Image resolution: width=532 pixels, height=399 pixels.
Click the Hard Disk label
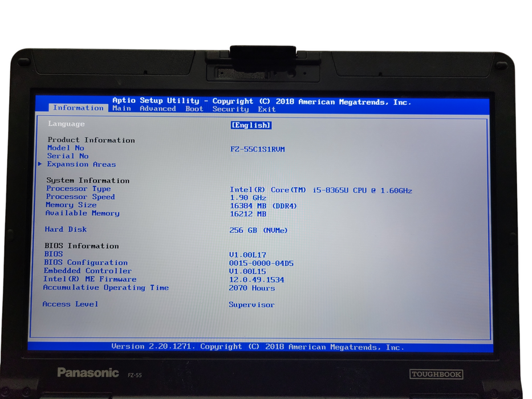click(66, 229)
